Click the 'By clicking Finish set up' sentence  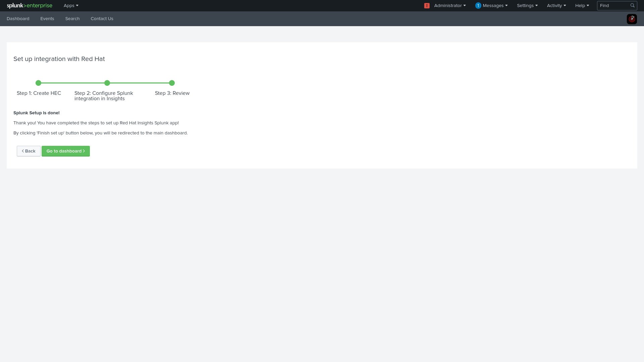tap(101, 133)
